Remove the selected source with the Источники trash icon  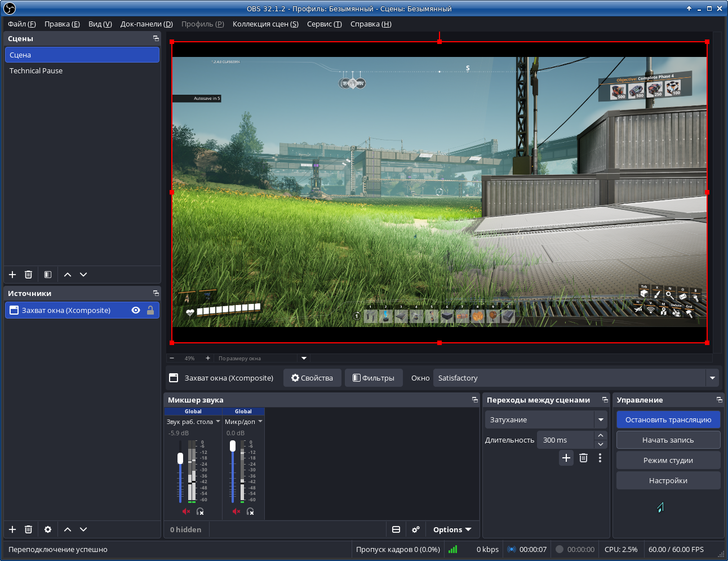coord(28,529)
